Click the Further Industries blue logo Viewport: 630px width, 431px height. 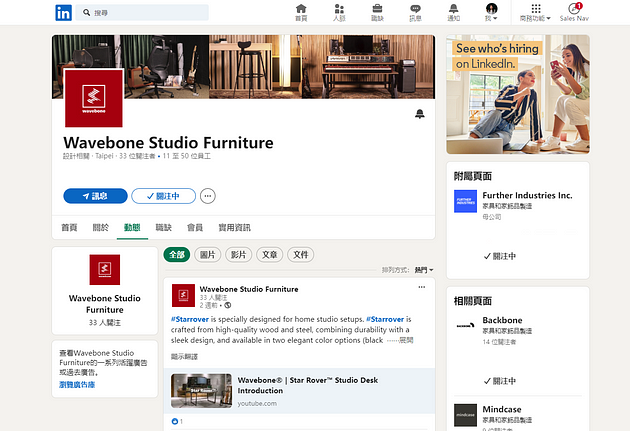pyautogui.click(x=465, y=201)
